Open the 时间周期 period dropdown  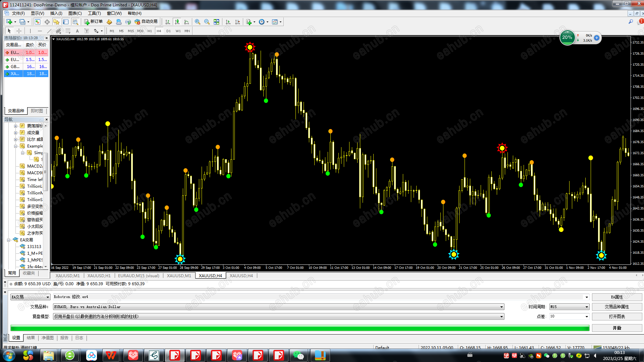[x=569, y=307]
